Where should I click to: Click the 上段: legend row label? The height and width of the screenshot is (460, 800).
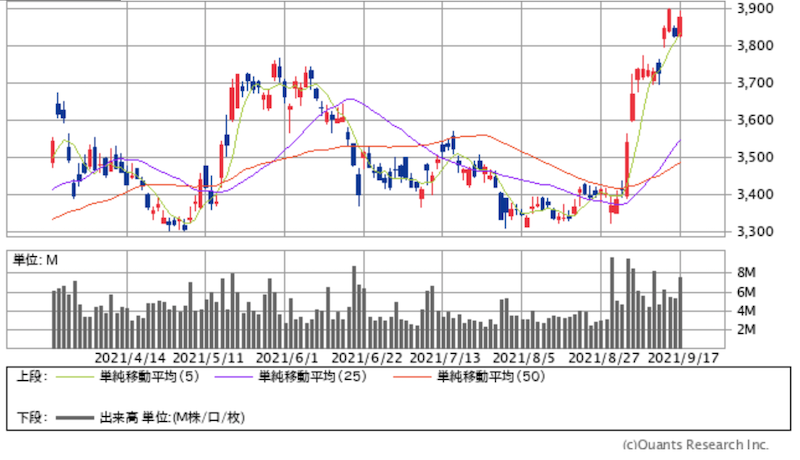pos(32,377)
